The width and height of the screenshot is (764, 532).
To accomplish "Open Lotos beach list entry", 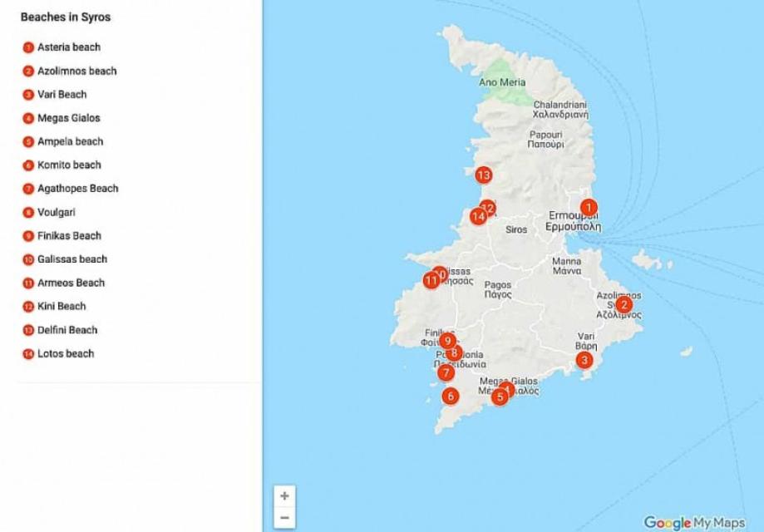I will pos(66,353).
